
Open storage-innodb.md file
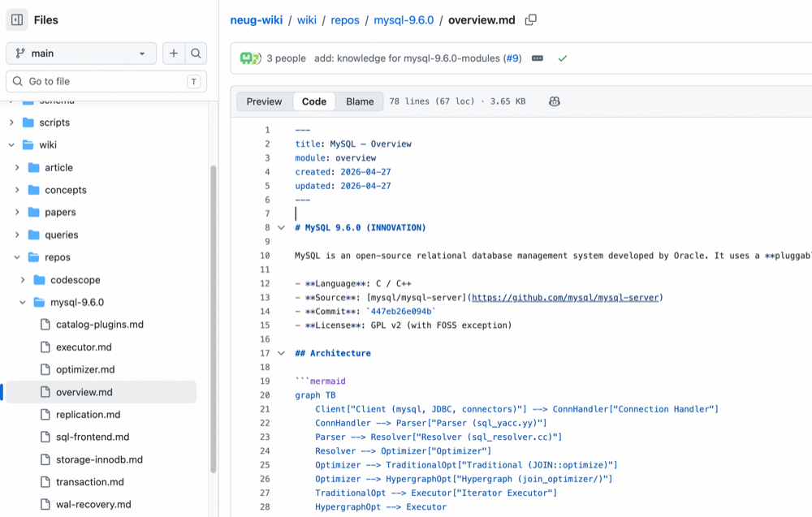tap(99, 459)
